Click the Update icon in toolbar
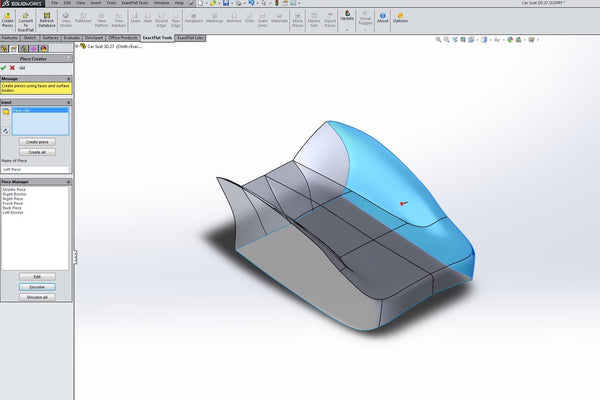Screen dimensions: 600x400 tap(347, 17)
